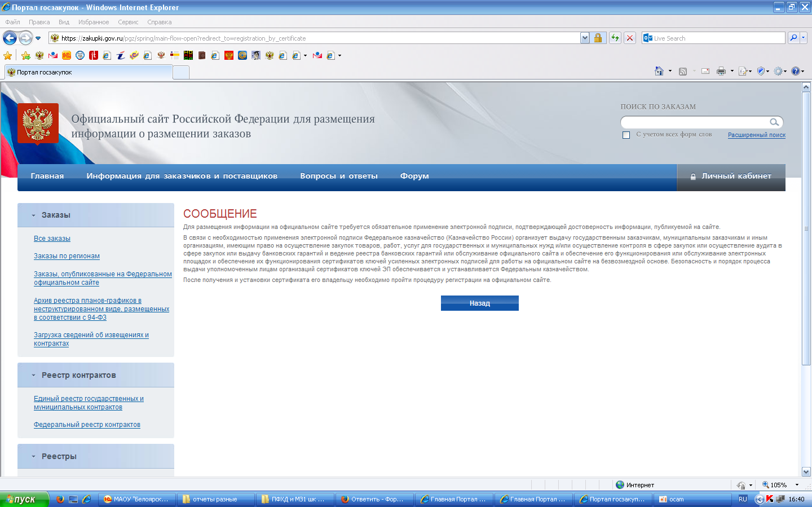
Task: Open the 'Избранное' menu
Action: [x=94, y=22]
